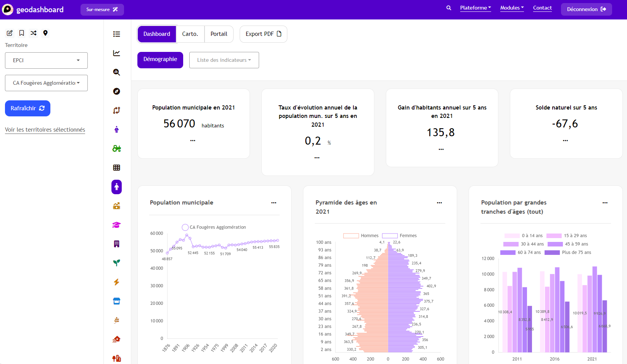Click the map pin location icon

click(45, 33)
